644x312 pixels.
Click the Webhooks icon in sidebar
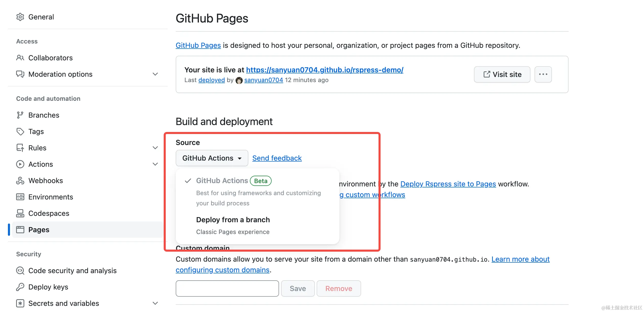20,181
